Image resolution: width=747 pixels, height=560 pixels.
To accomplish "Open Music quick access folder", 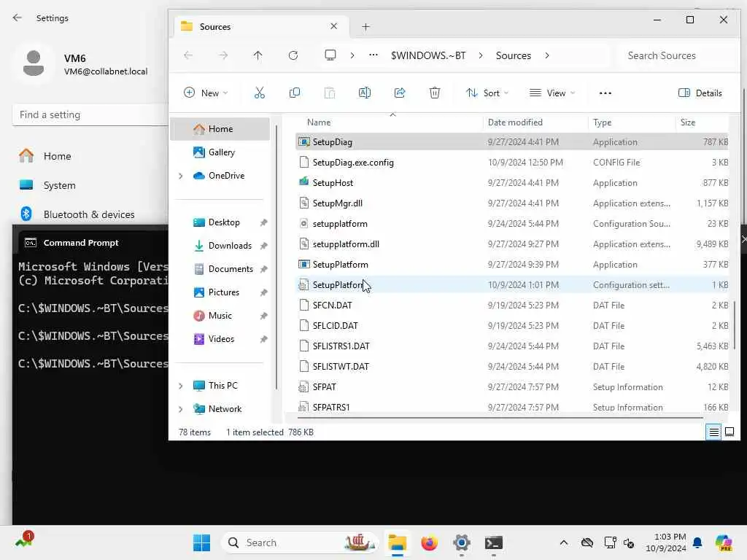I will 220,316.
